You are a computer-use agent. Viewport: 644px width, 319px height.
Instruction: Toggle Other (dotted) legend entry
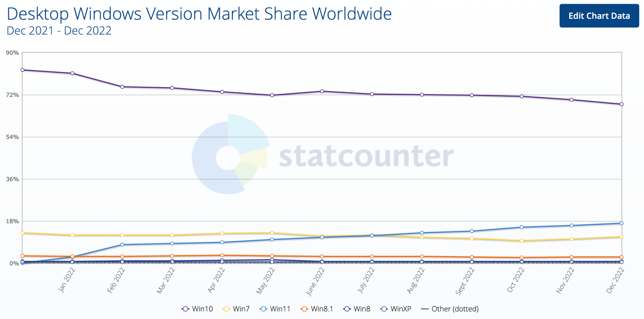450,309
